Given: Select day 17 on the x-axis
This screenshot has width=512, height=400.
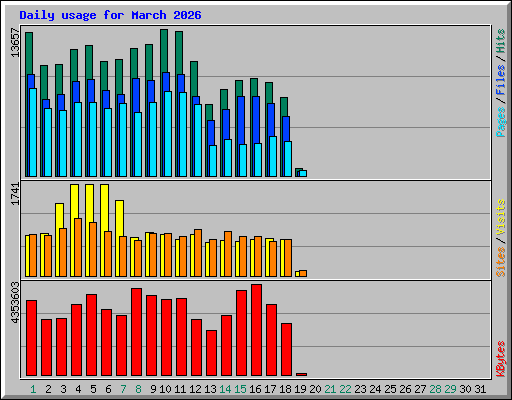Looking at the screenshot, I should (270, 389).
